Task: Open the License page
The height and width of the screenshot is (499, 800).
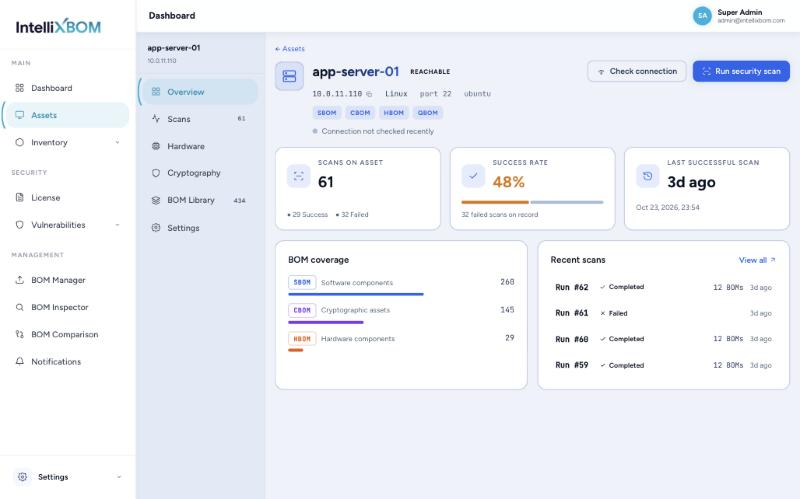Action: pos(66,197)
